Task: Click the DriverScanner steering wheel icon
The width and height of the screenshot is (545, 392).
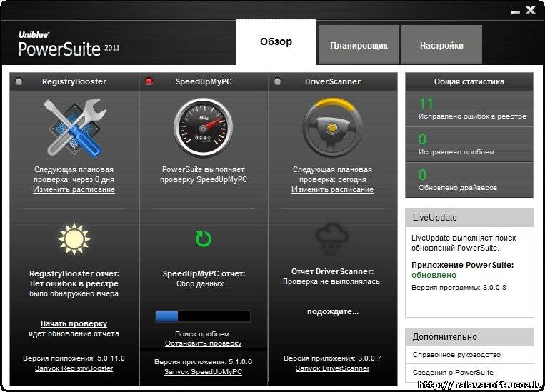Action: coord(332,126)
